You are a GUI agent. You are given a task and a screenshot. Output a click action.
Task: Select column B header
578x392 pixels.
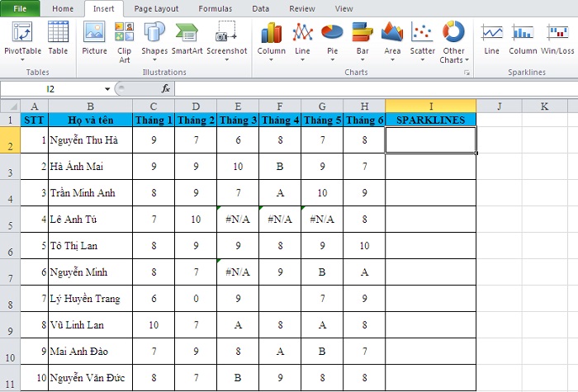click(90, 106)
